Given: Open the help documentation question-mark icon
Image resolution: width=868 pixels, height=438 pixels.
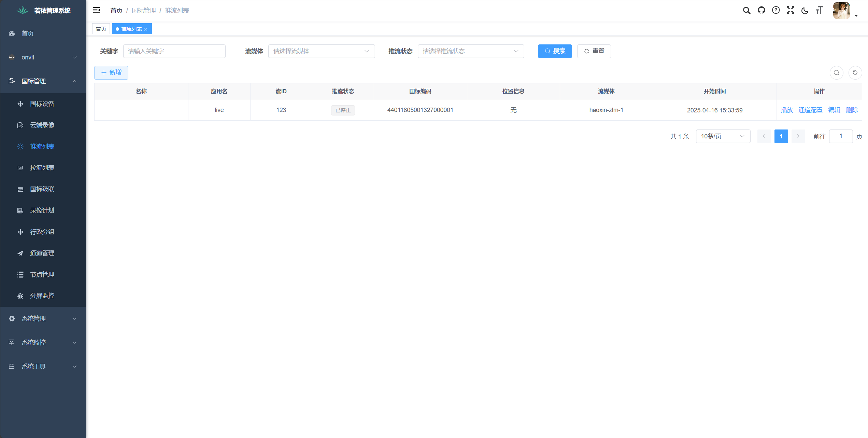Looking at the screenshot, I should point(776,10).
